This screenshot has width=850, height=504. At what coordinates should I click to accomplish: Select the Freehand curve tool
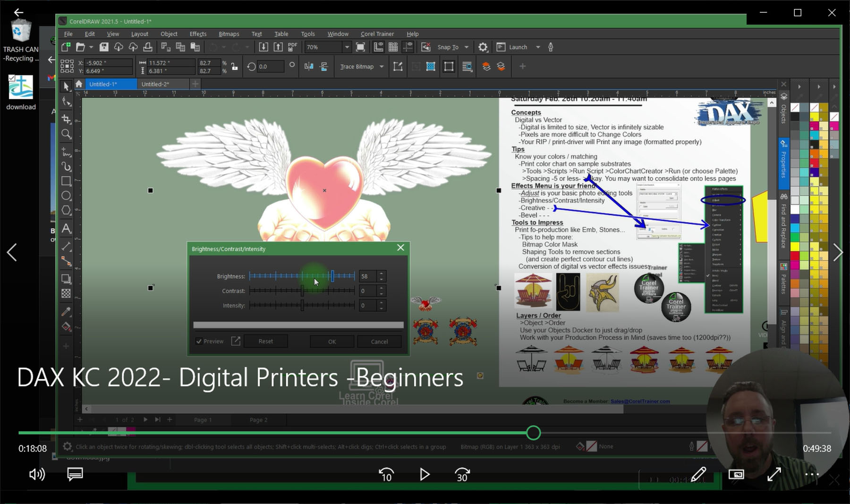(66, 152)
